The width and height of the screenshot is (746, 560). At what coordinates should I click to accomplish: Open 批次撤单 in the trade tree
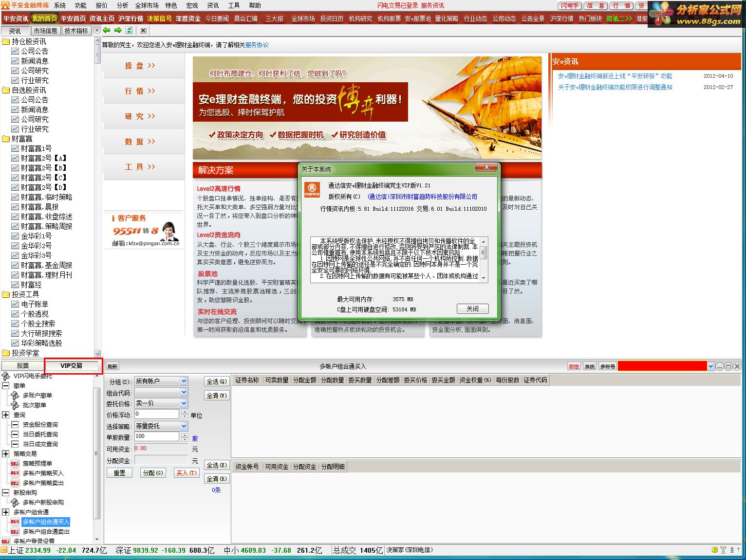pyautogui.click(x=29, y=405)
